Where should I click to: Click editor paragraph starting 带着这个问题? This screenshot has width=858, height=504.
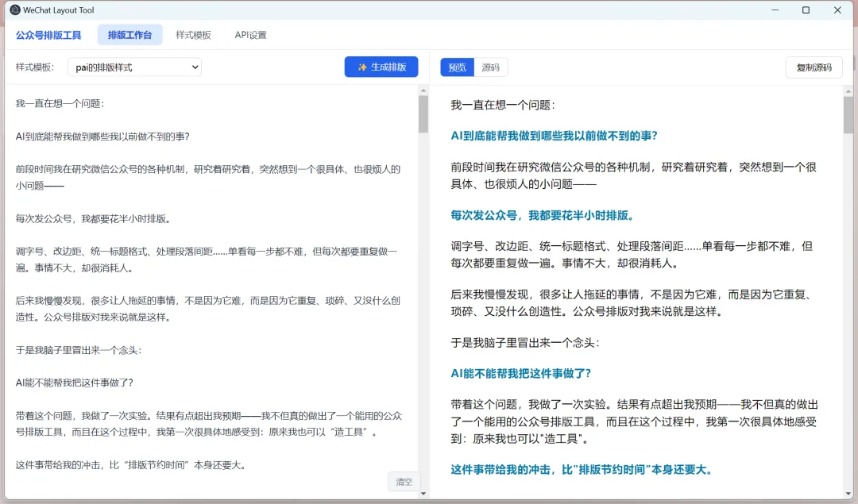point(209,424)
